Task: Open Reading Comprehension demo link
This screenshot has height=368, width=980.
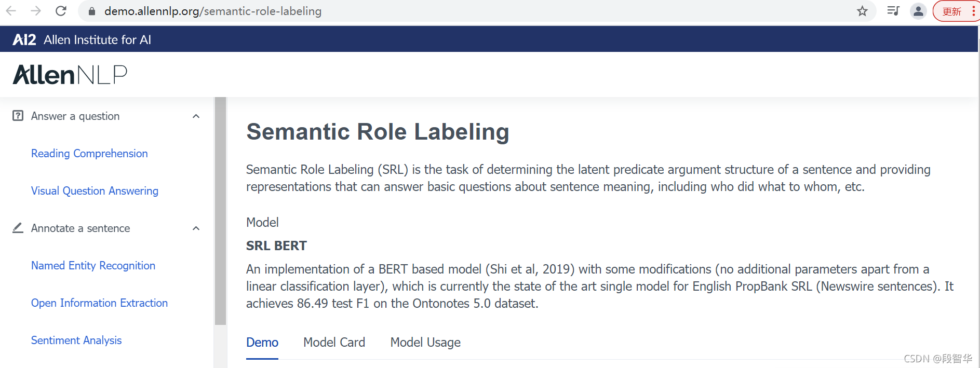Action: 89,154
